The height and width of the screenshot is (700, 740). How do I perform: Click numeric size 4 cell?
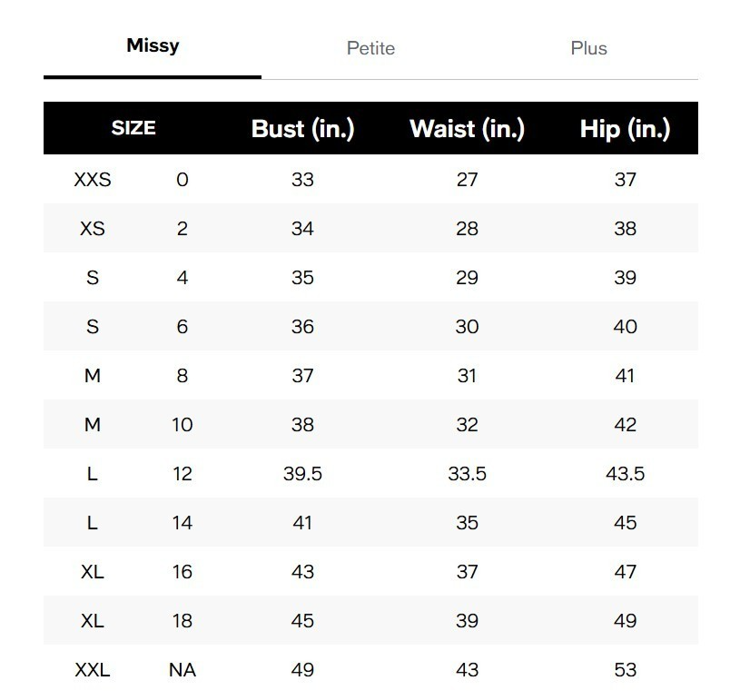(183, 278)
